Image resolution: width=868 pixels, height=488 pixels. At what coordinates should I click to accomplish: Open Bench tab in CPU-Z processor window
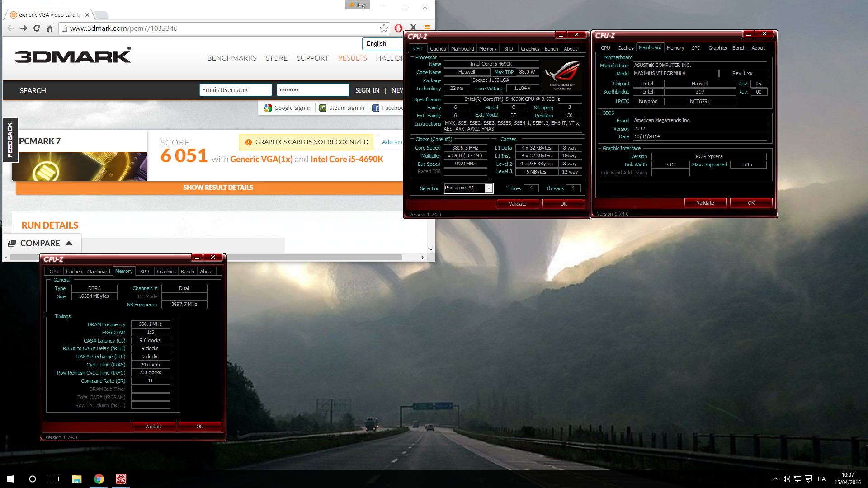click(x=551, y=49)
